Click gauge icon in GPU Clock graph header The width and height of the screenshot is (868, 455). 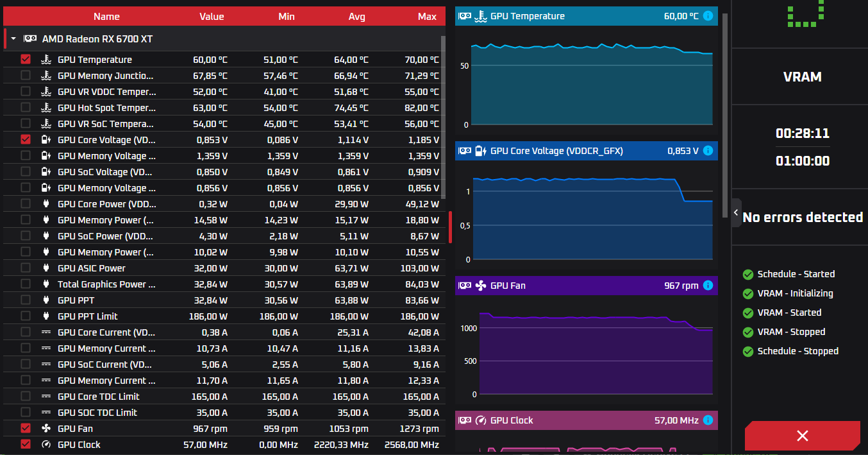(x=481, y=420)
